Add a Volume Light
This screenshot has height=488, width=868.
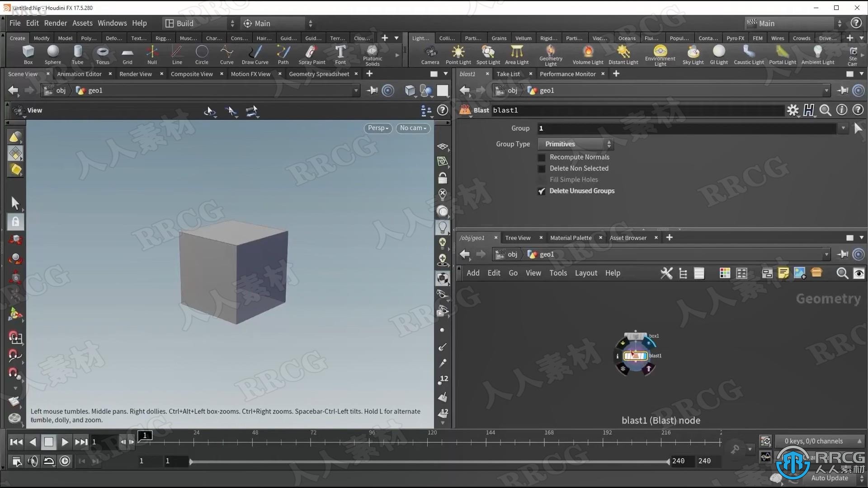point(588,55)
